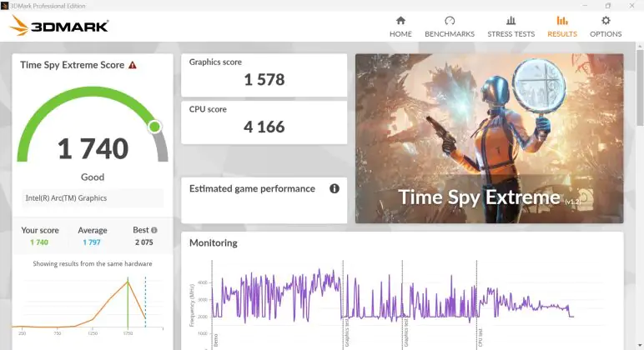Click Your score value 1 740 in green

(x=39, y=242)
